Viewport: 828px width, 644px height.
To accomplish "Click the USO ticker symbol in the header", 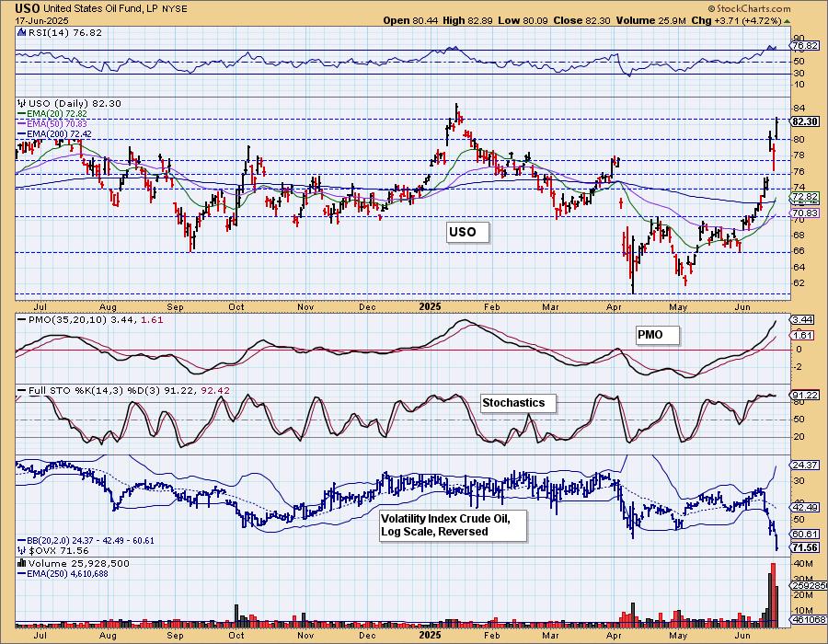I will tap(27, 8).
